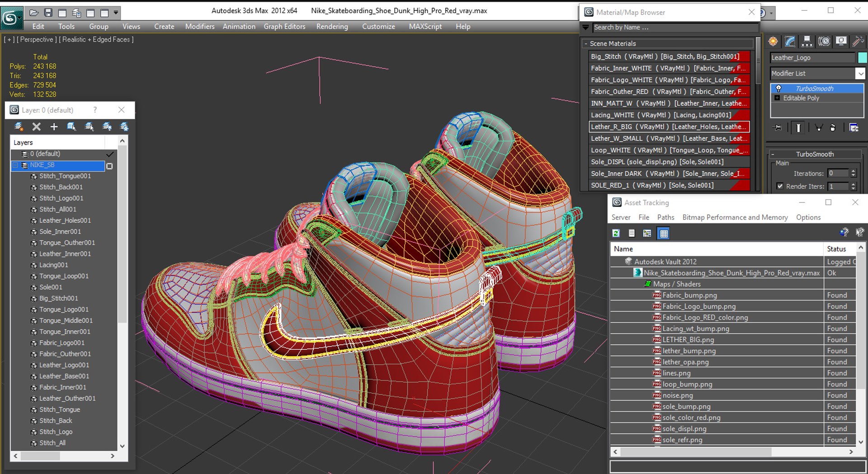Image resolution: width=868 pixels, height=474 pixels.
Task: Open the Hierarchy command panel tab icon
Action: [x=807, y=41]
